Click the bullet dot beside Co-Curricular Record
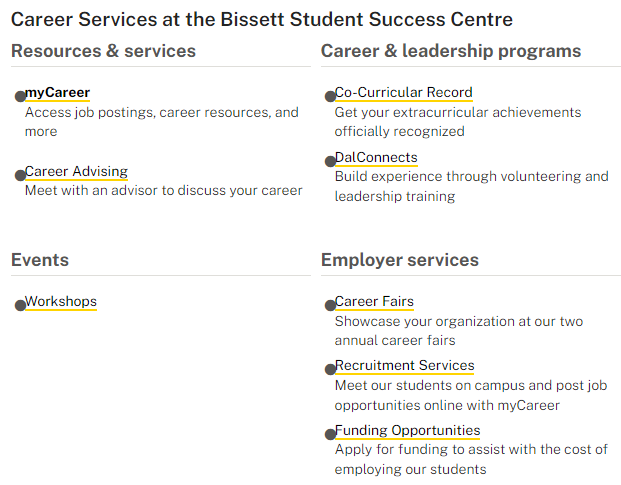 [330, 96]
